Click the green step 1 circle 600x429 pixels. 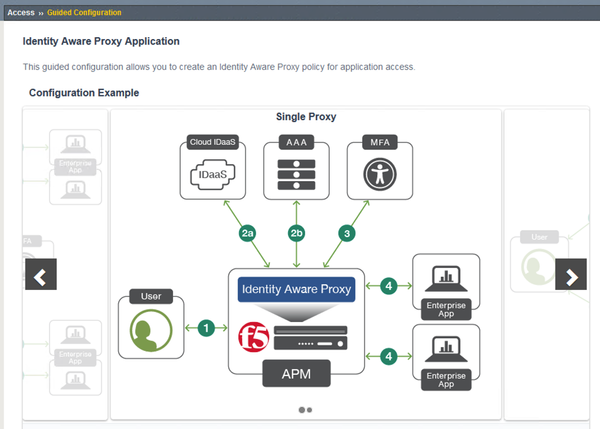click(x=206, y=328)
